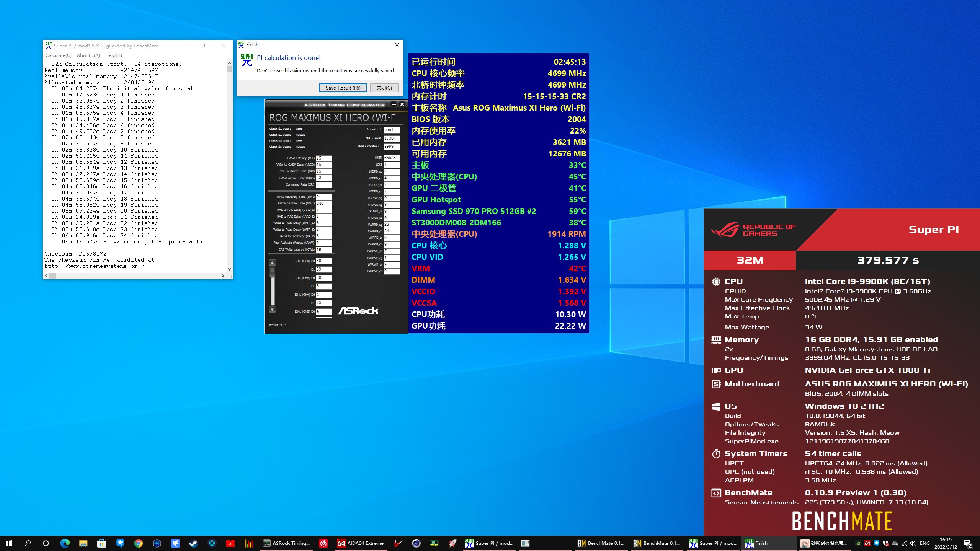Open the anime avatar music app taskbar button

click(x=825, y=543)
